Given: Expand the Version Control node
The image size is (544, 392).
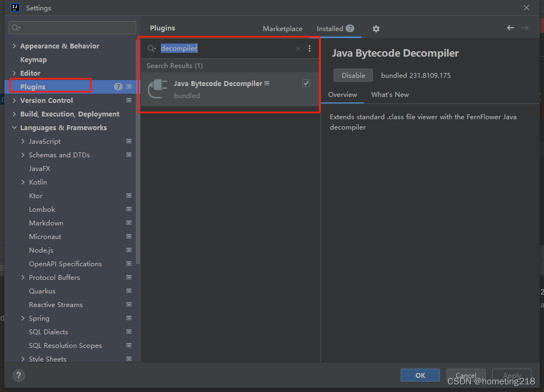Looking at the screenshot, I should (x=14, y=101).
